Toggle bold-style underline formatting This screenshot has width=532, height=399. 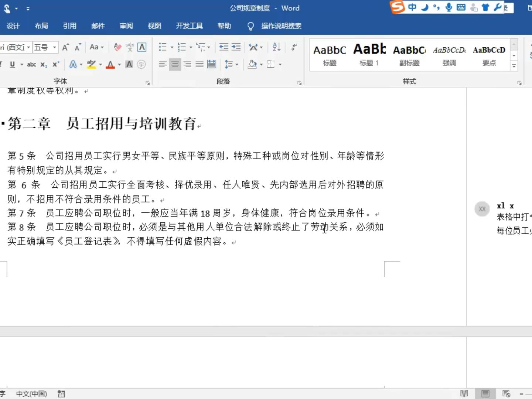tap(13, 64)
